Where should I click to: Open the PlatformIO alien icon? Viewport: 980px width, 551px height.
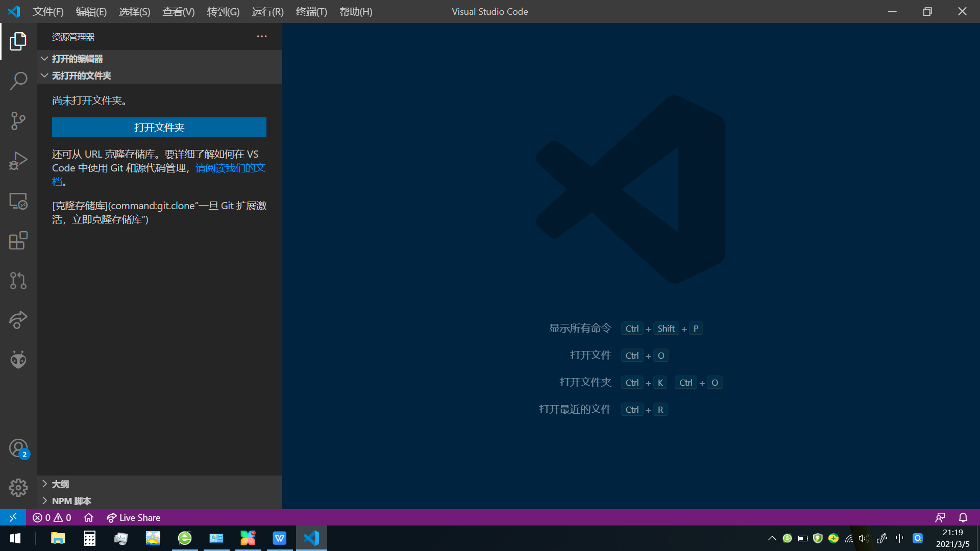click(x=18, y=360)
